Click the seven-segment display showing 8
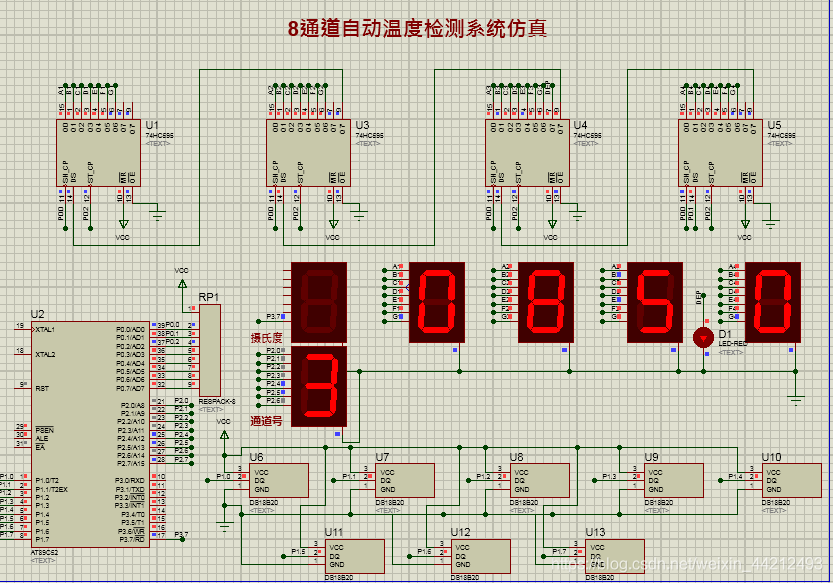The image size is (833, 583). point(546,302)
